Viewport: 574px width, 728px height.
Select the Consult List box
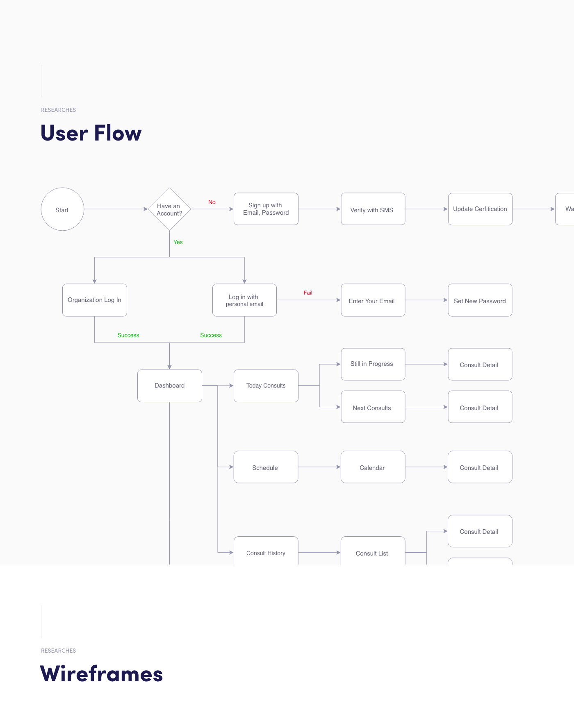(373, 552)
